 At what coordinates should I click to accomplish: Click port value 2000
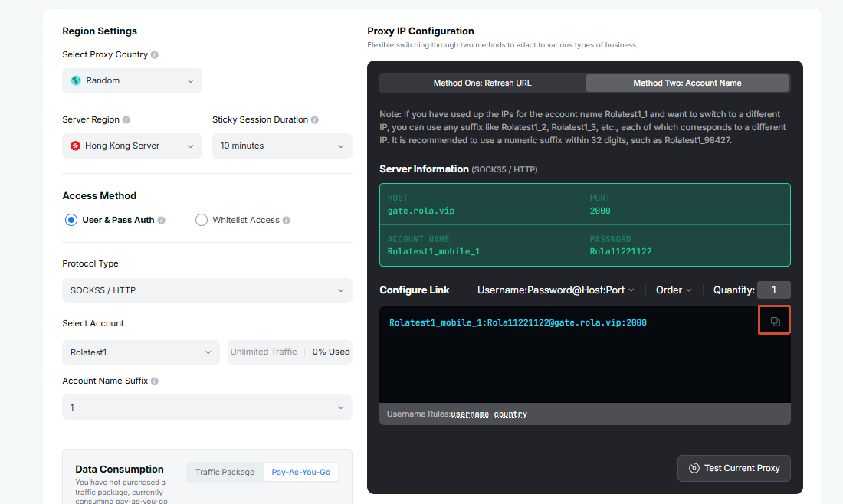(600, 211)
